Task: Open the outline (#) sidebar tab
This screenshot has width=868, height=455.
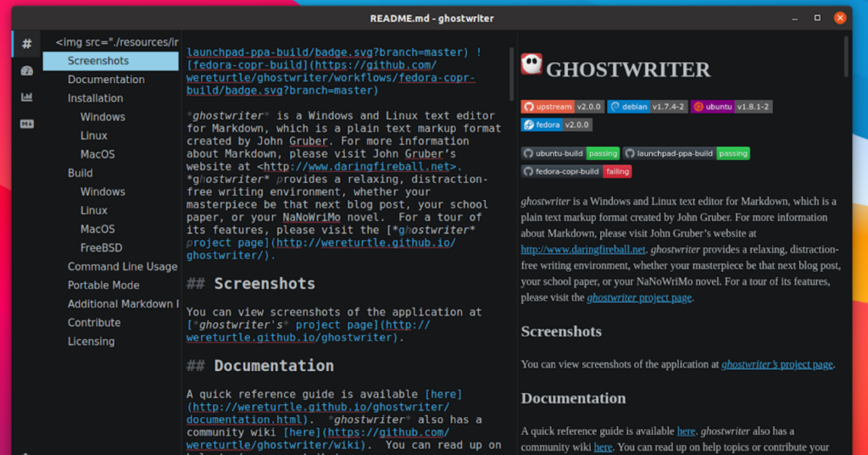Action: coord(26,44)
